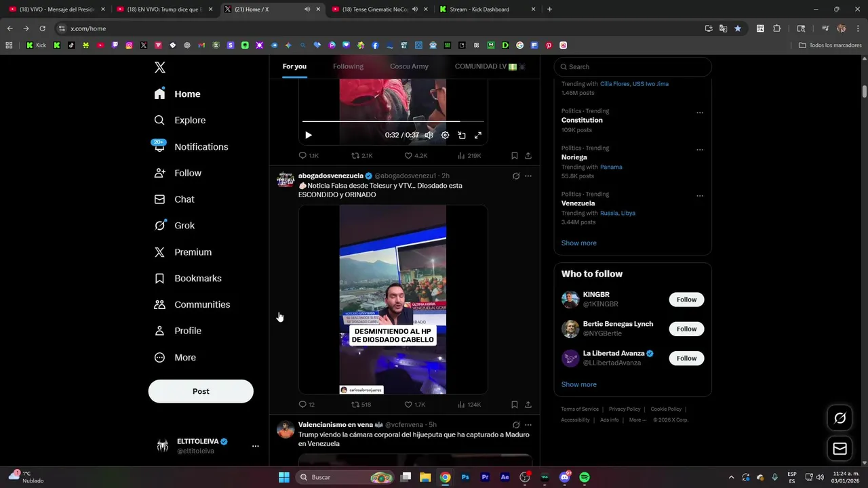Switch to the Following tab
The height and width of the screenshot is (488, 868).
pyautogui.click(x=348, y=66)
